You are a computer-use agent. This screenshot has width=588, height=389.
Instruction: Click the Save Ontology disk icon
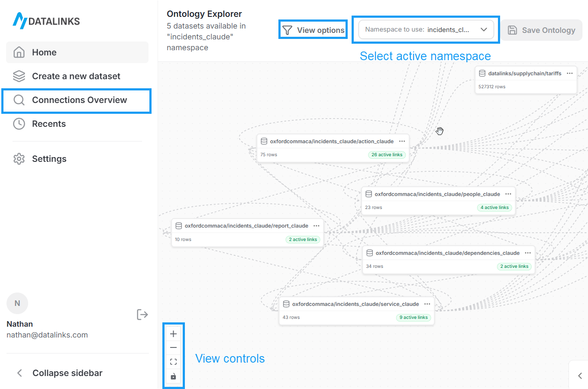513,30
